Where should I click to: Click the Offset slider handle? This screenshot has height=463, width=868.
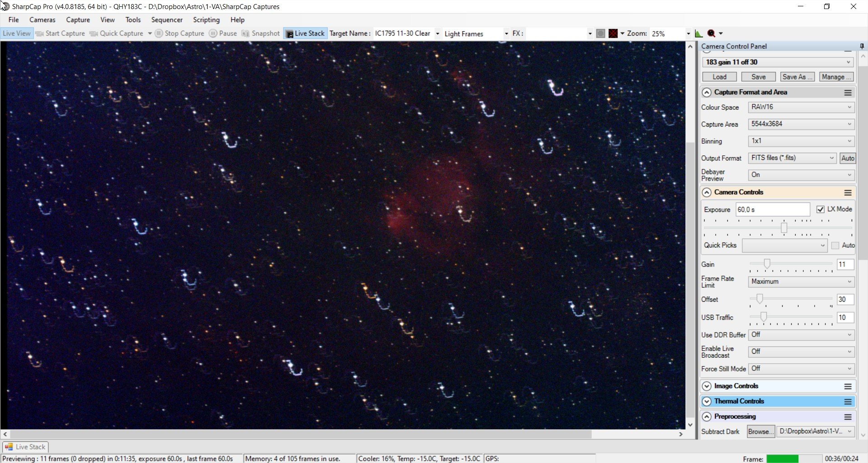point(760,299)
